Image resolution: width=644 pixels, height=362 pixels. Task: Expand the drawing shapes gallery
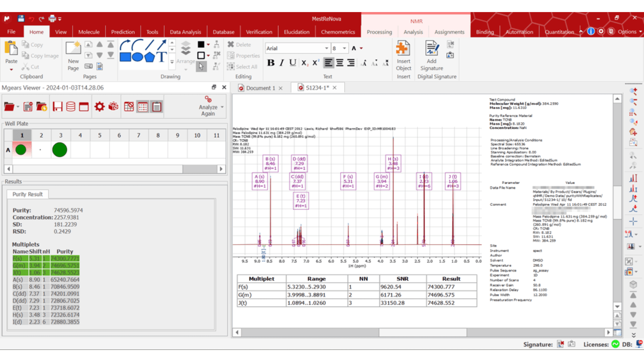click(x=172, y=62)
